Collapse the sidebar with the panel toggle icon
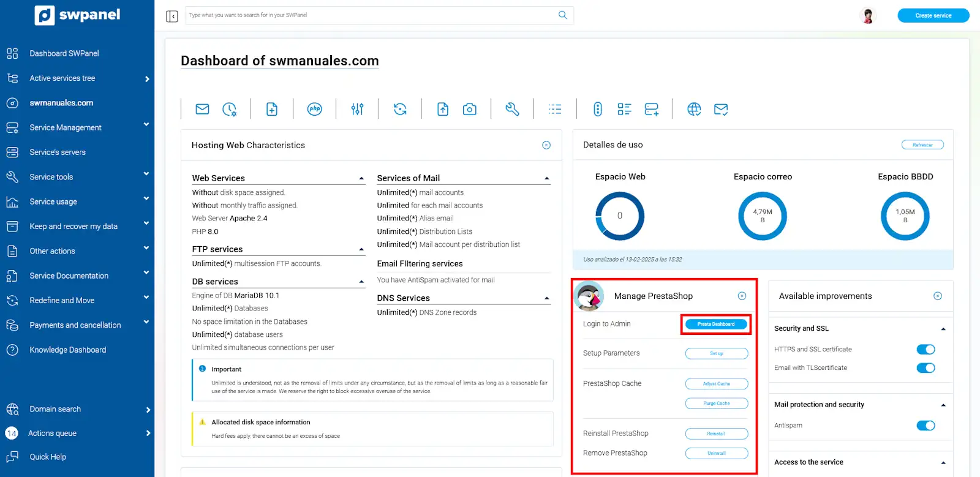 click(x=172, y=16)
